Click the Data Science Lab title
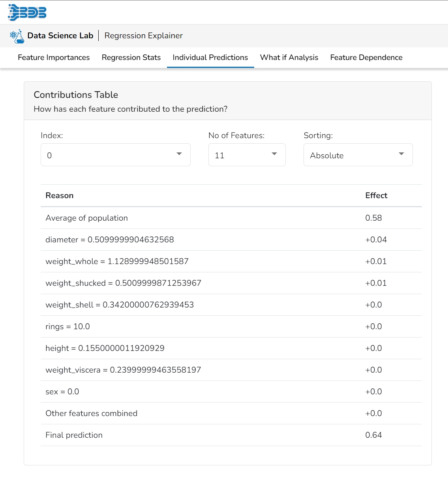The image size is (448, 480). tap(60, 36)
